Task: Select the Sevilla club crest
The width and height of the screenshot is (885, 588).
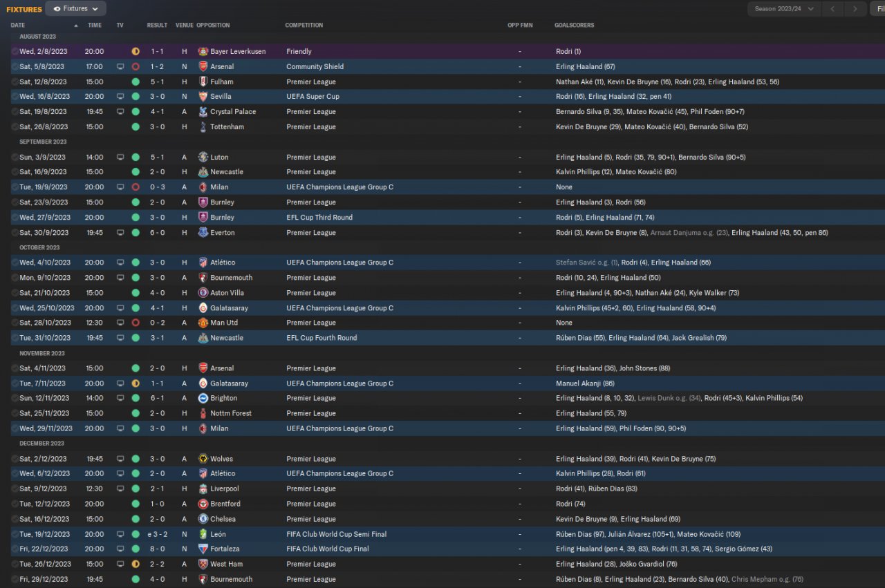Action: click(203, 97)
